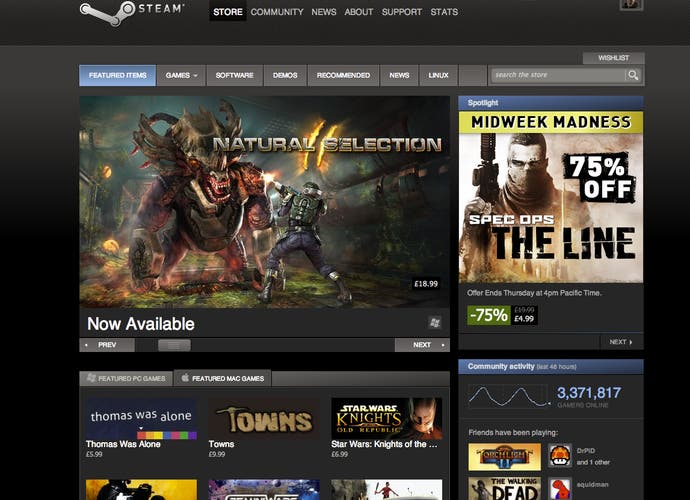The image size is (690, 500).
Task: Open the Natural Selection II banner
Action: tap(264, 202)
